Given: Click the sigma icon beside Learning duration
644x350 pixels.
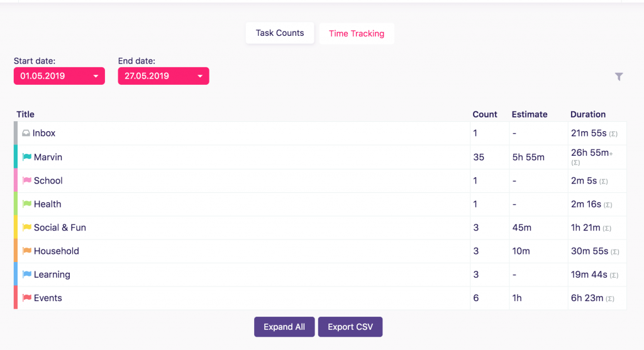Looking at the screenshot, I should point(614,275).
